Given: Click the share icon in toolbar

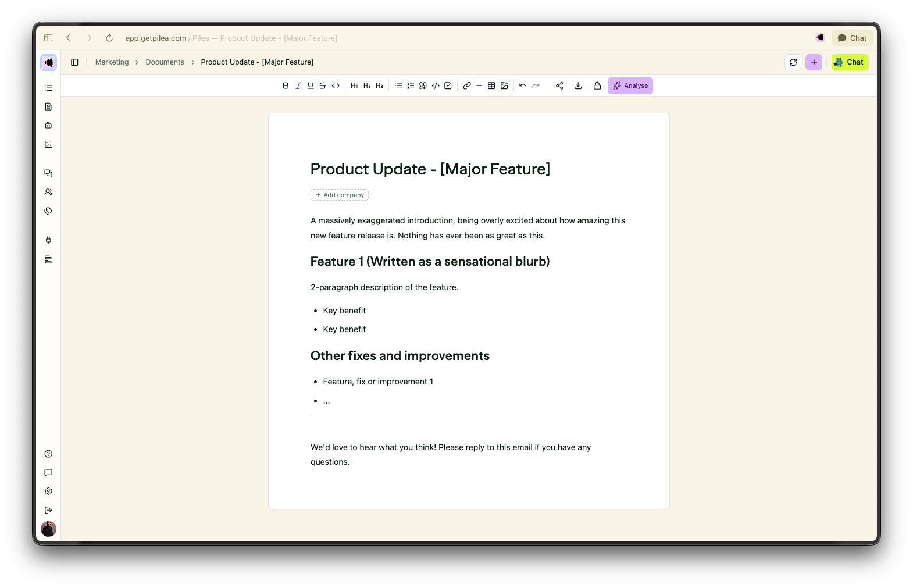Looking at the screenshot, I should click(559, 85).
